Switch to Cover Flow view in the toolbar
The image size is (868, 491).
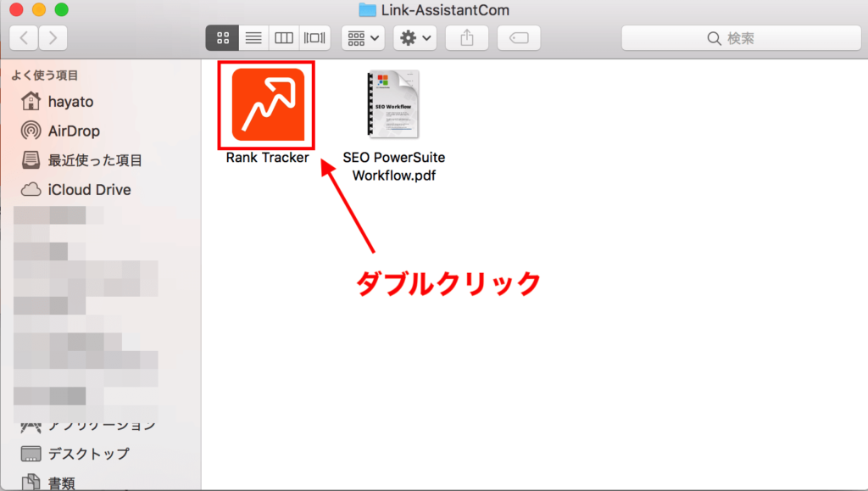(314, 38)
